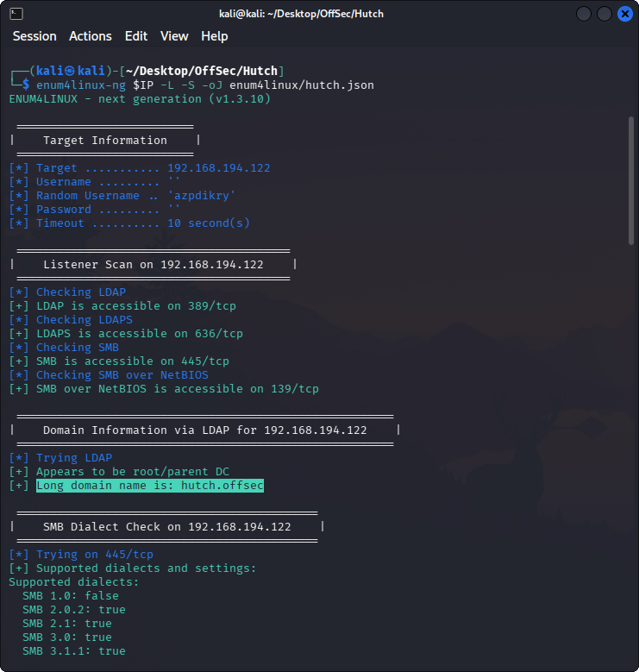Click the terminal icon in the title bar
Image resolution: width=639 pixels, height=672 pixels.
[x=16, y=14]
